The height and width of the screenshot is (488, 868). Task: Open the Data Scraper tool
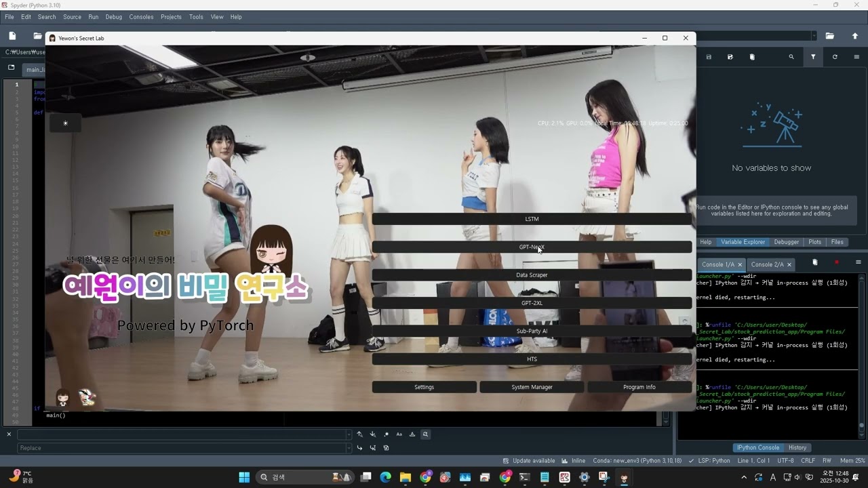pyautogui.click(x=532, y=275)
